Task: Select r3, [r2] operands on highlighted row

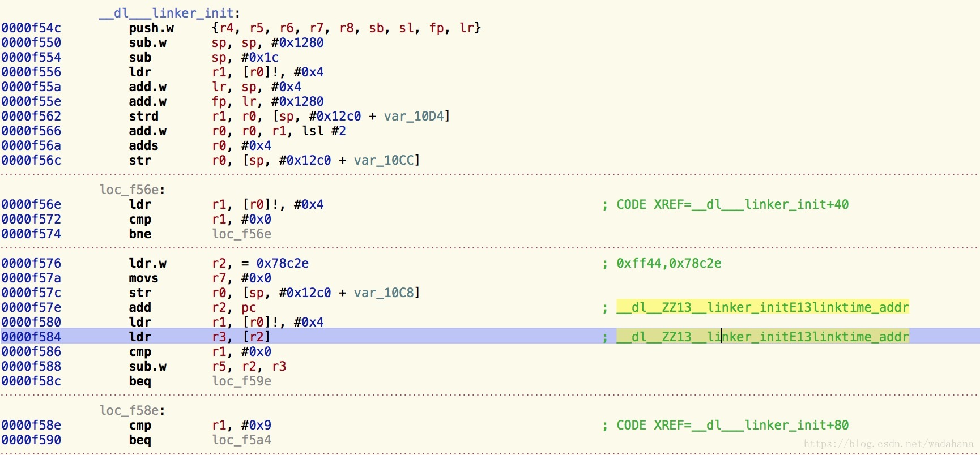Action: pos(241,337)
